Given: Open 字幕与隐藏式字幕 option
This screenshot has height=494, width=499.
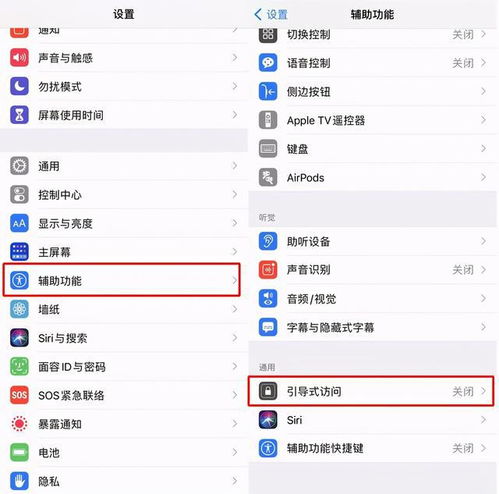Looking at the screenshot, I should pos(372,327).
